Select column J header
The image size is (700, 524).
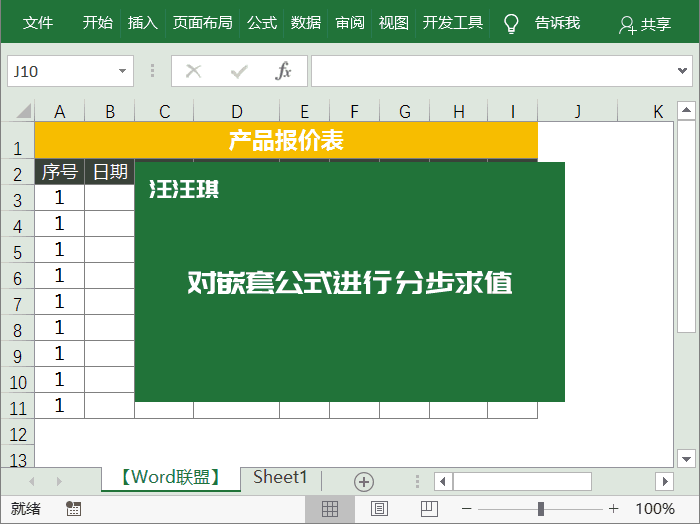point(578,111)
